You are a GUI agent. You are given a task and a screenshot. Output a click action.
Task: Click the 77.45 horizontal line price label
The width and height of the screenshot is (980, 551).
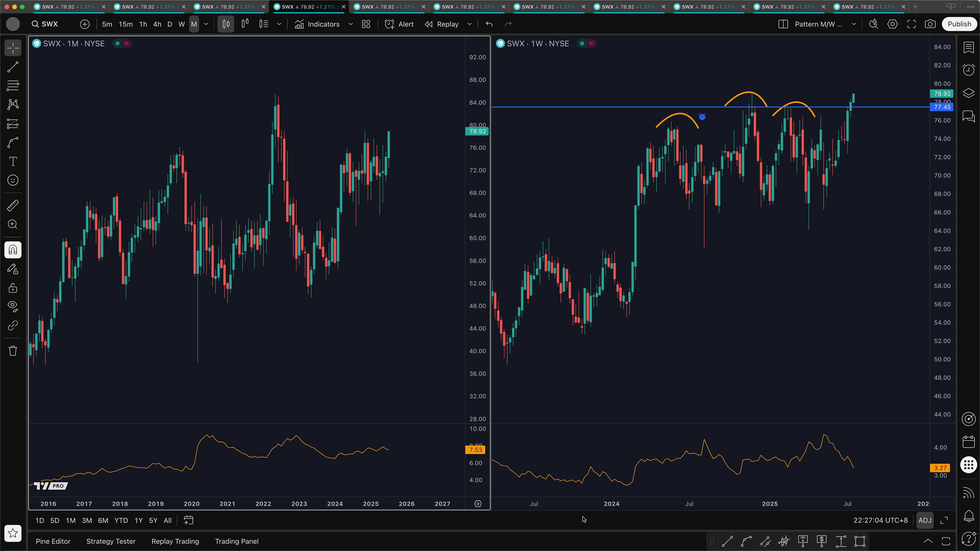[941, 107]
